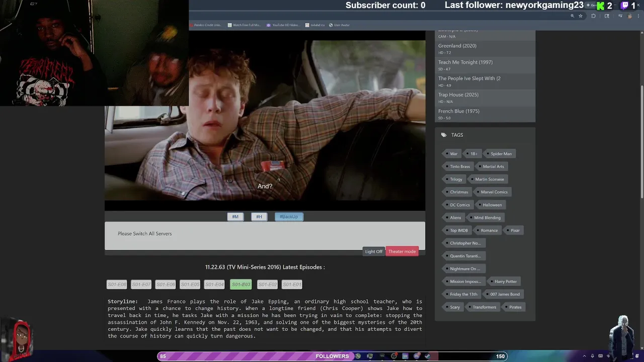The image size is (644, 362).
Task: Select the Christopher No... tag
Action: [x=465, y=243]
